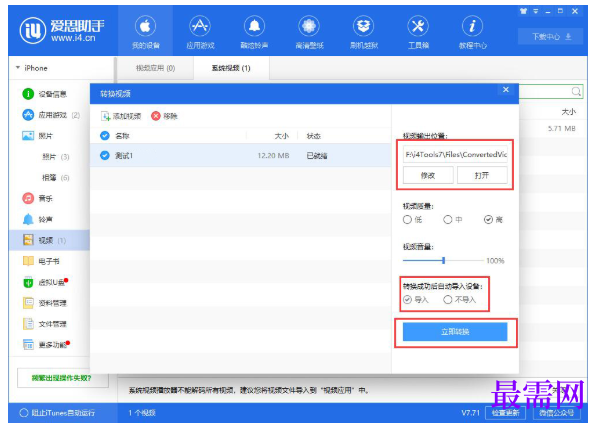Screen dimensions: 603x426
Task: Collapse the iPhone device tree arrow
Action: 18,68
